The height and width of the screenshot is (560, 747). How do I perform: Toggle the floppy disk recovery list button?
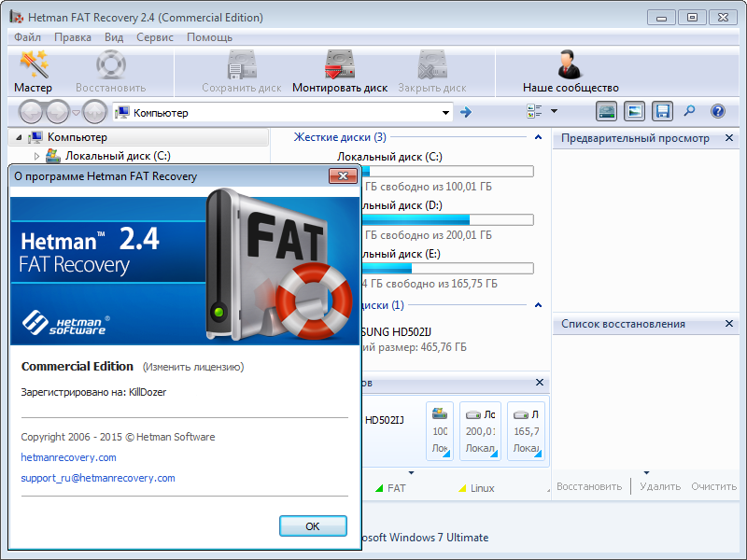point(663,111)
